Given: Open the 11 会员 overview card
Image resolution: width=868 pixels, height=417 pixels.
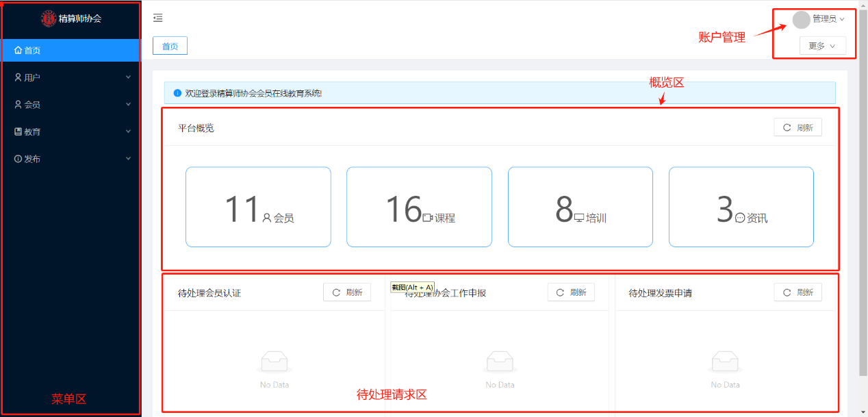Looking at the screenshot, I should click(258, 207).
